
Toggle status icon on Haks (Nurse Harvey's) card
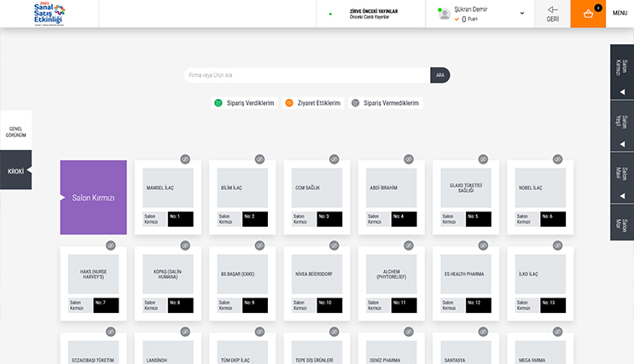coord(111,246)
